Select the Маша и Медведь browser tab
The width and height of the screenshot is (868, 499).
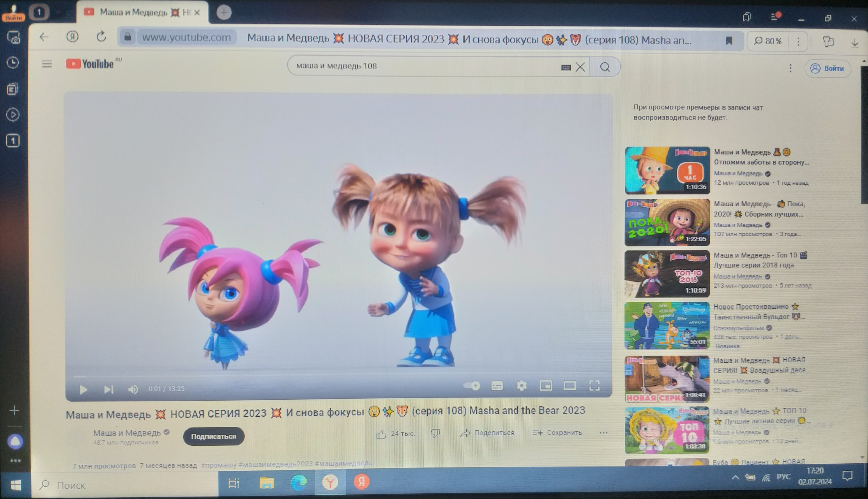tap(142, 13)
